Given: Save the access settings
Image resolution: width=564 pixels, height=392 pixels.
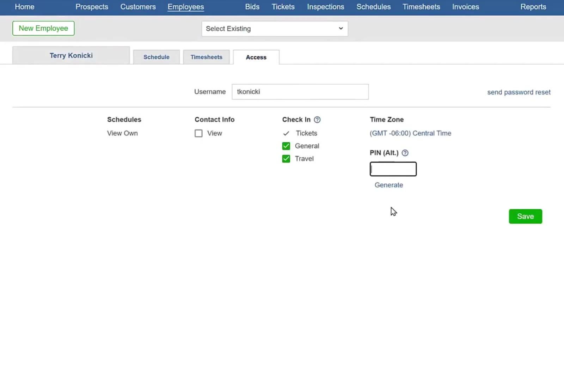Looking at the screenshot, I should click(x=525, y=216).
